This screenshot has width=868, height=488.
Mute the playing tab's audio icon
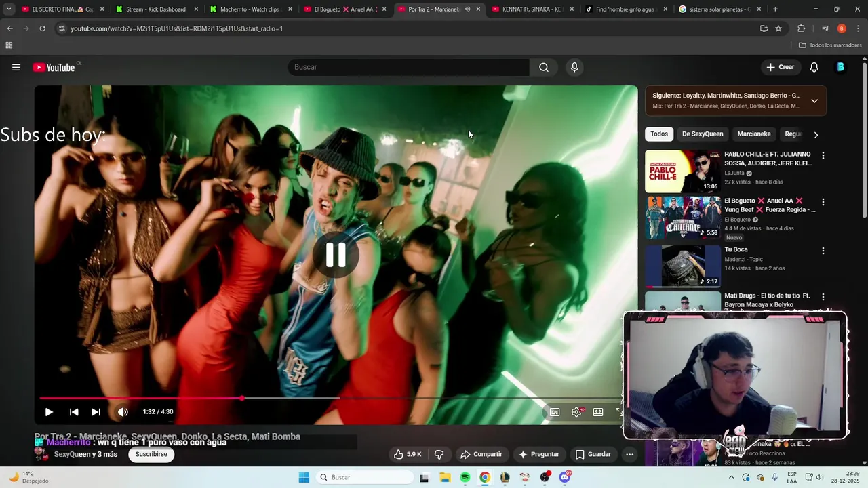point(467,9)
